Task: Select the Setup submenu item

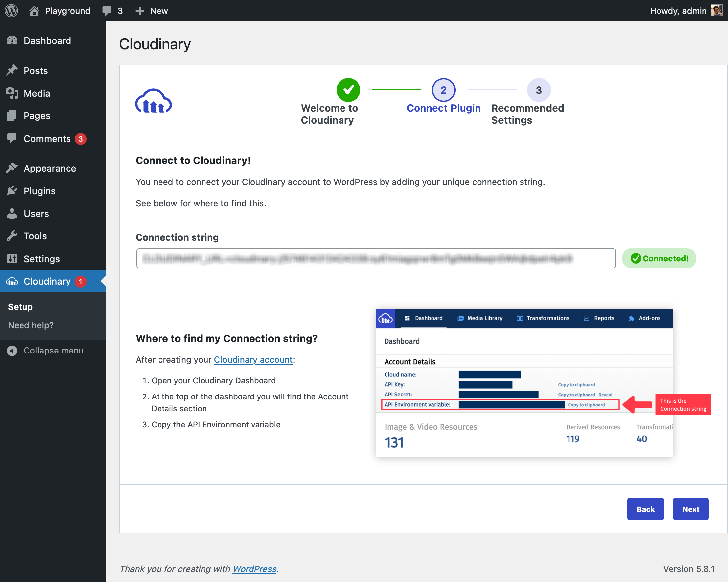Action: click(20, 307)
